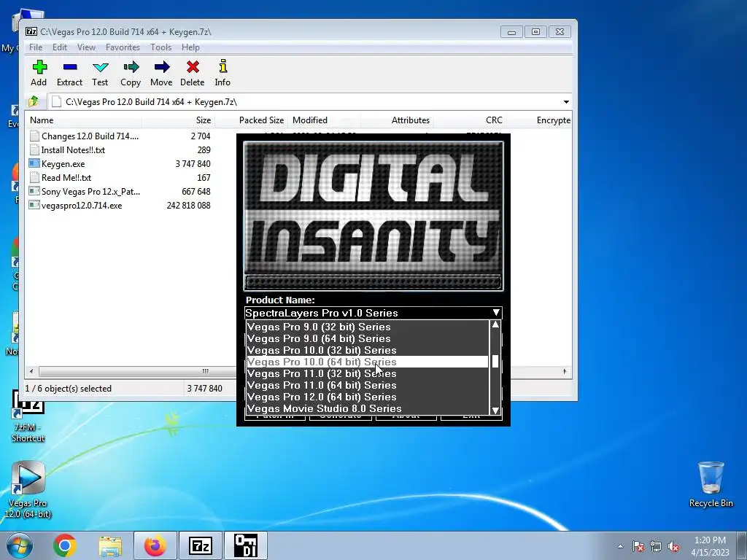Click the 7-Zip address path field
747x560 pixels.
point(305,102)
